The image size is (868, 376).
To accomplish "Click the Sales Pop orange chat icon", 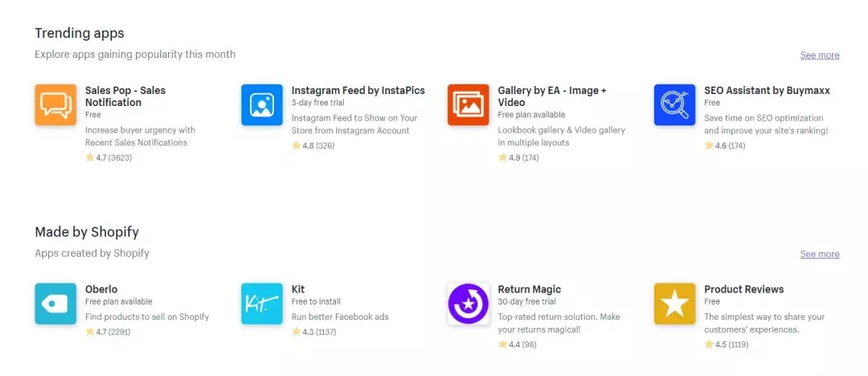I will tap(55, 105).
